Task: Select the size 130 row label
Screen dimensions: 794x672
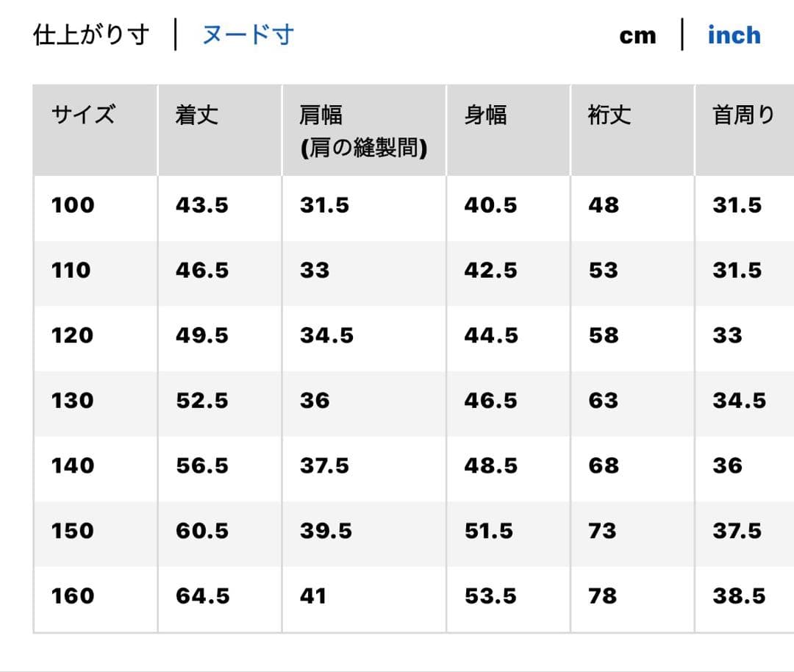Action: [x=72, y=401]
